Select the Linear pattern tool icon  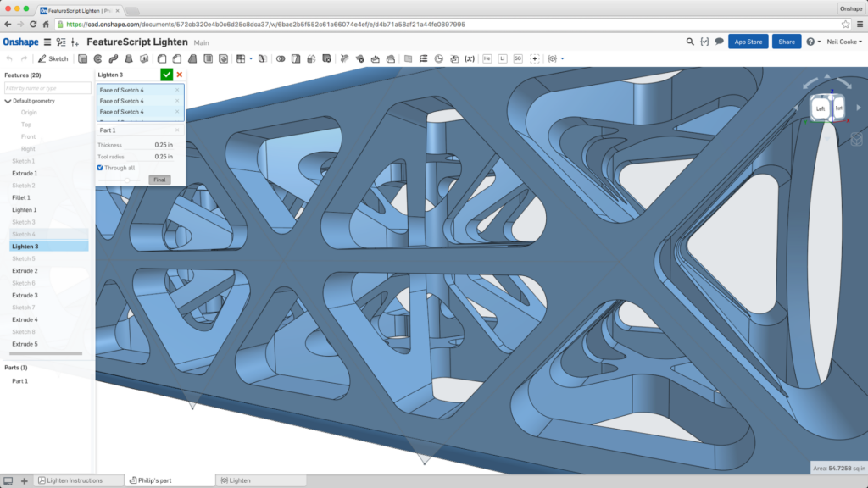[241, 58]
